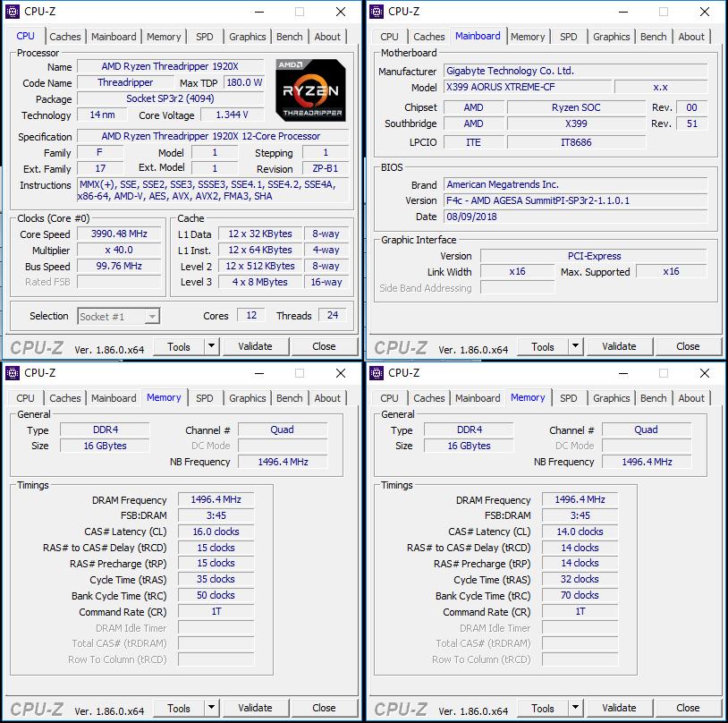Click the Revision value 'ZP-B1'
This screenshot has width=728, height=723.
(x=326, y=168)
